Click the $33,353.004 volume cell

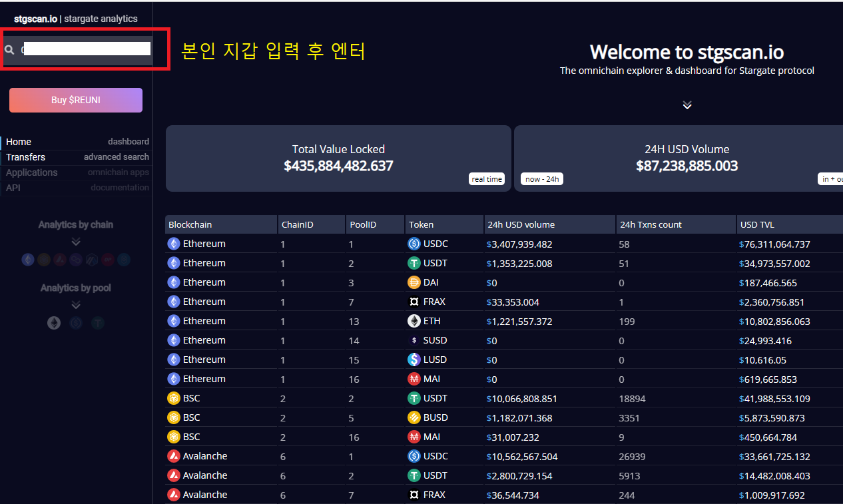[513, 302]
